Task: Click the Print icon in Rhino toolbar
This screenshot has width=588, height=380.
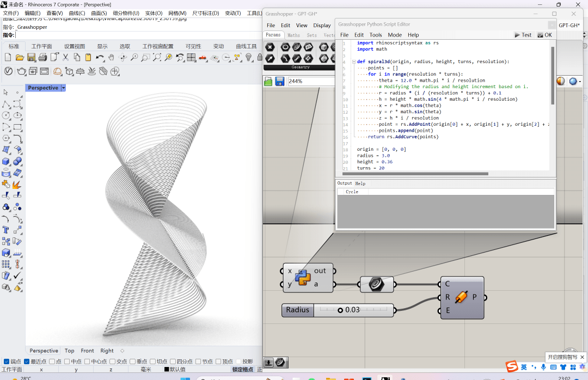Action: (x=43, y=57)
